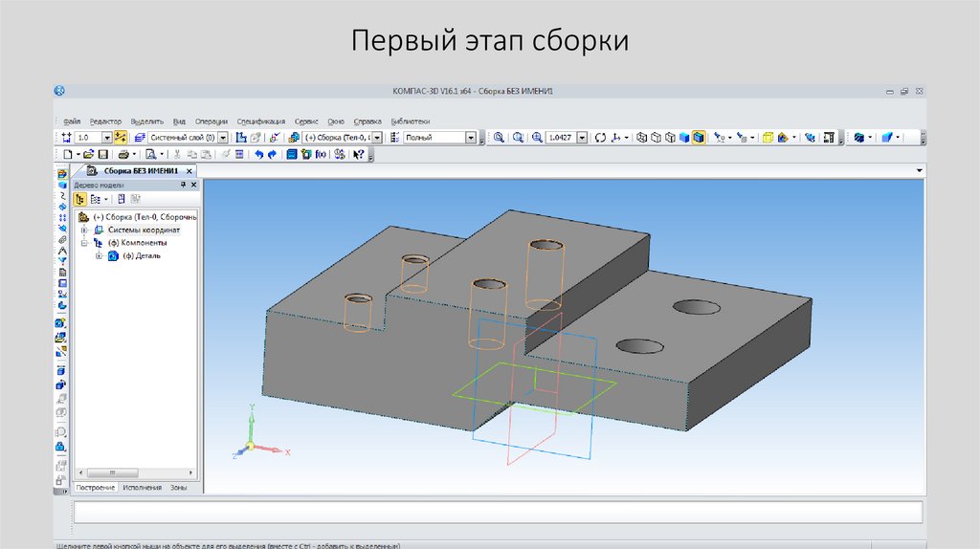Click the f(x) variables icon
This screenshot has height=549, width=980.
tap(321, 154)
